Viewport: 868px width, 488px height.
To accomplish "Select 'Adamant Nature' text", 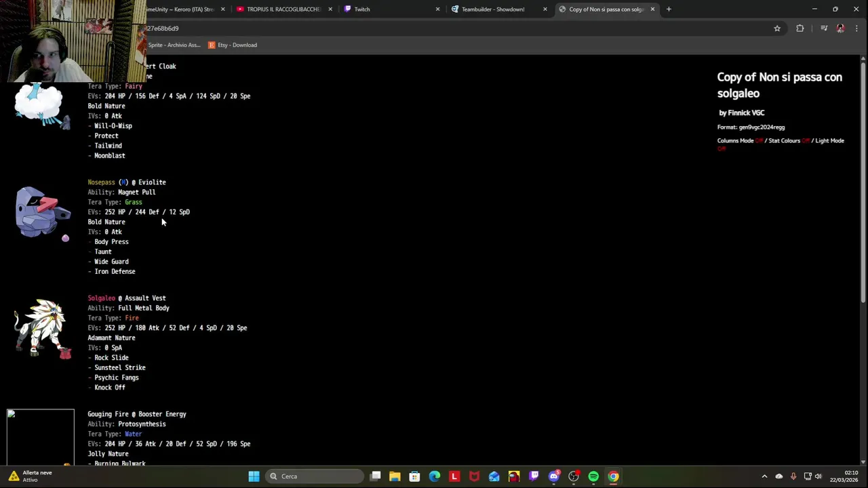I will (111, 338).
